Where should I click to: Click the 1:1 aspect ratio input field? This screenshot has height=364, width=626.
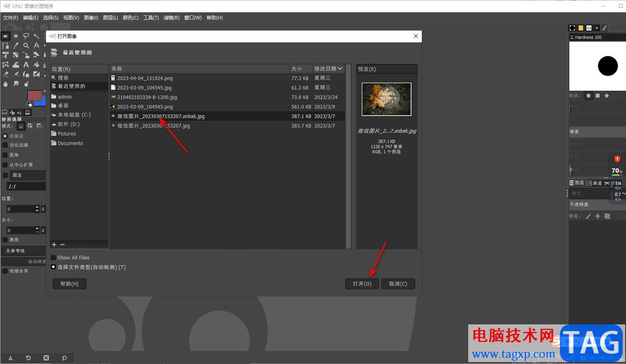(x=26, y=186)
